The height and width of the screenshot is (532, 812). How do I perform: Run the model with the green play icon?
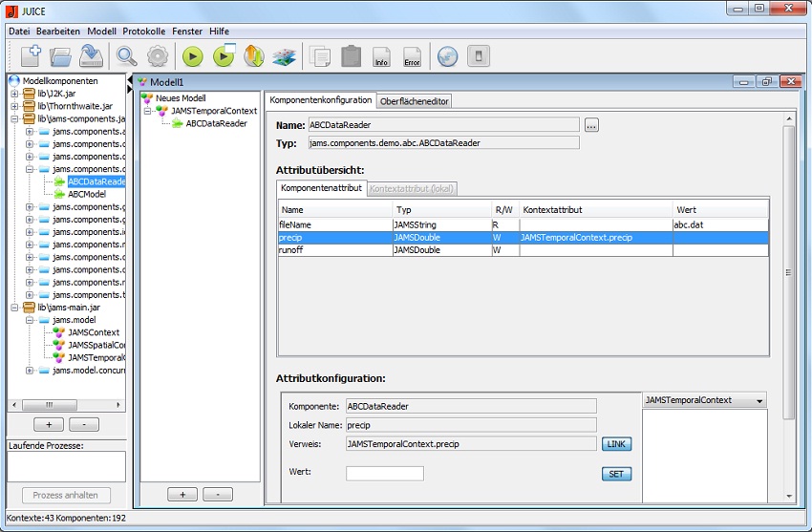192,56
